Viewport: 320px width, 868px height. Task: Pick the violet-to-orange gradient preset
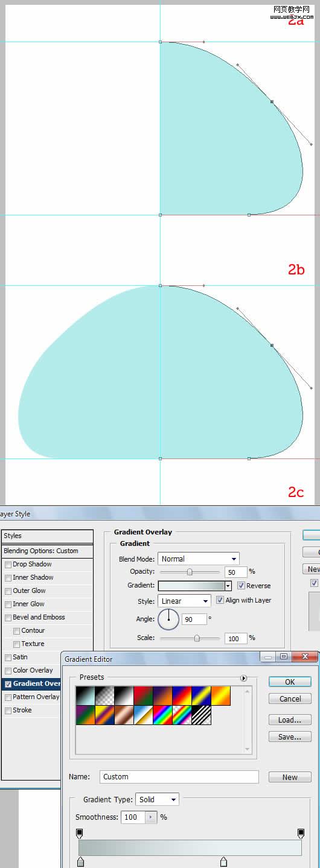(162, 696)
